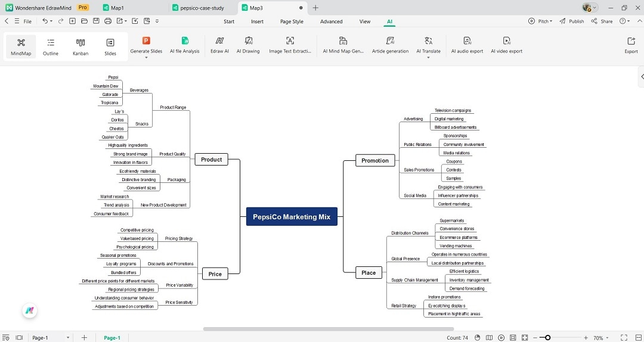Open Article generation tool
Viewport: 644px width, 342px height.
click(x=390, y=45)
